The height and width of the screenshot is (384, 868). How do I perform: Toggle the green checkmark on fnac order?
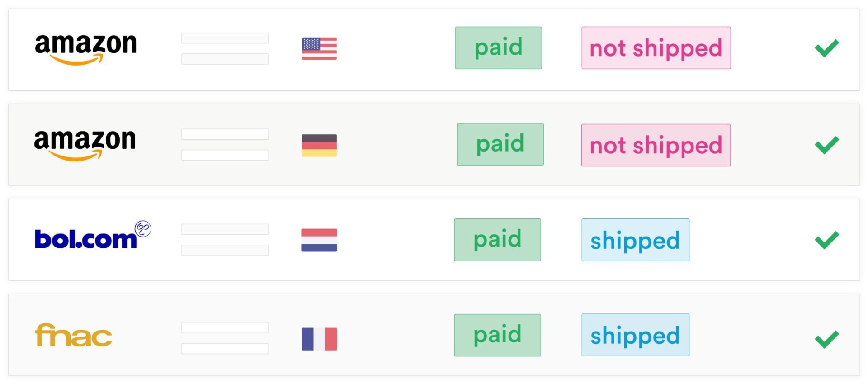click(x=827, y=339)
